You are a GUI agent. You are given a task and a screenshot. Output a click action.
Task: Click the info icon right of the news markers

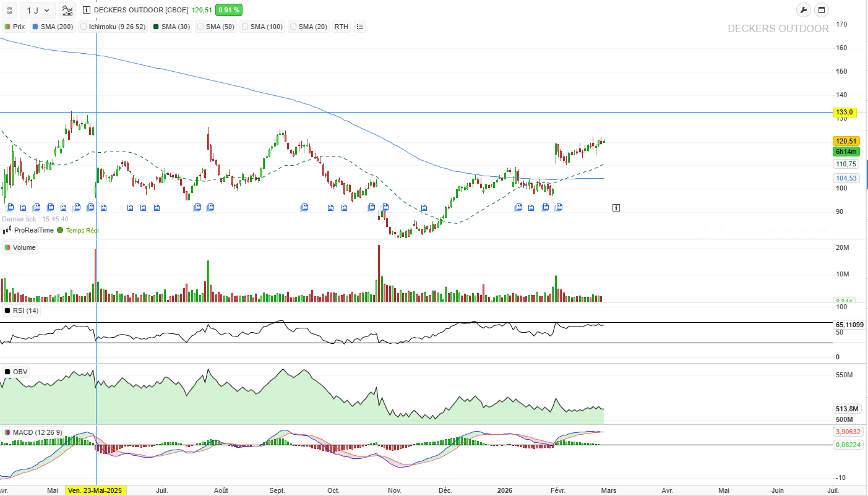point(616,208)
